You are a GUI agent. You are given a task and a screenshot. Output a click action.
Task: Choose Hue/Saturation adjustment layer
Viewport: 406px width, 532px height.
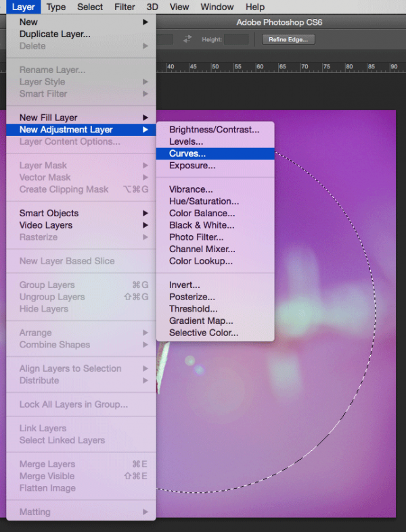pyautogui.click(x=215, y=201)
